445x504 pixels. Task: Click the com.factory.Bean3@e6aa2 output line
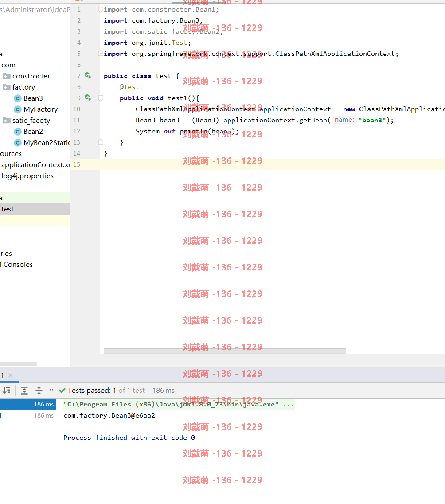pos(109,416)
